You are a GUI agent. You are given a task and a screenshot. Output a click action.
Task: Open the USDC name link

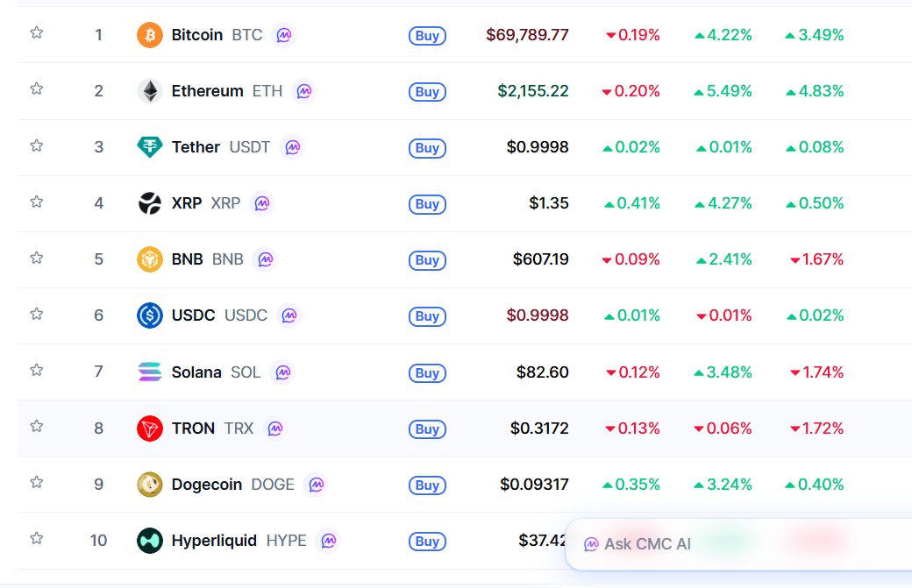(x=194, y=315)
